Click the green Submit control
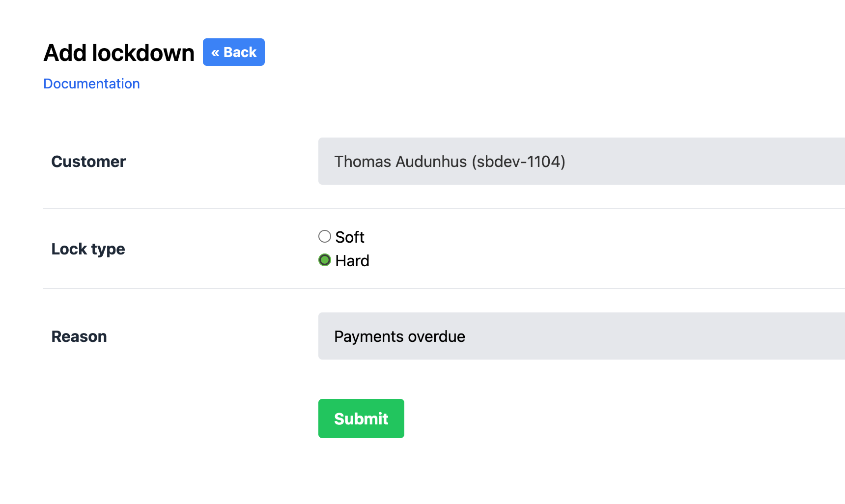The image size is (845, 504). [x=361, y=418]
